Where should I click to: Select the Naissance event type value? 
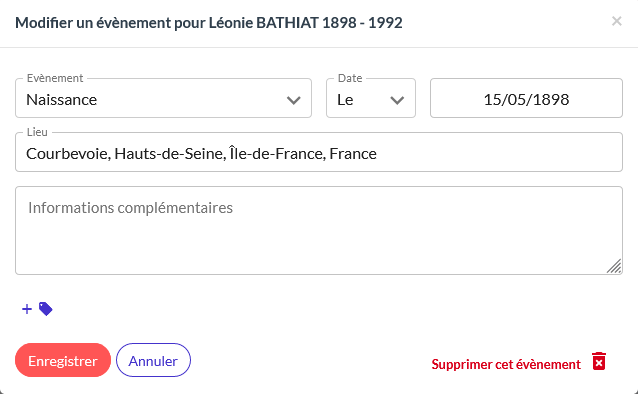(61, 100)
